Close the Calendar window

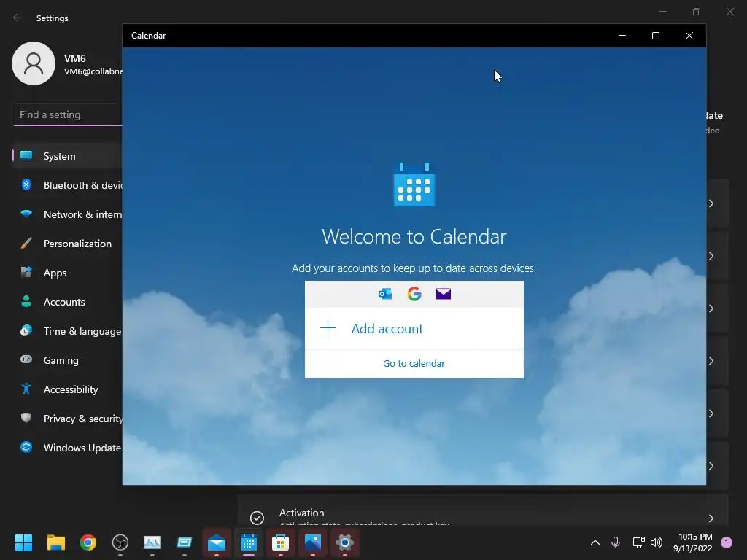[689, 36]
